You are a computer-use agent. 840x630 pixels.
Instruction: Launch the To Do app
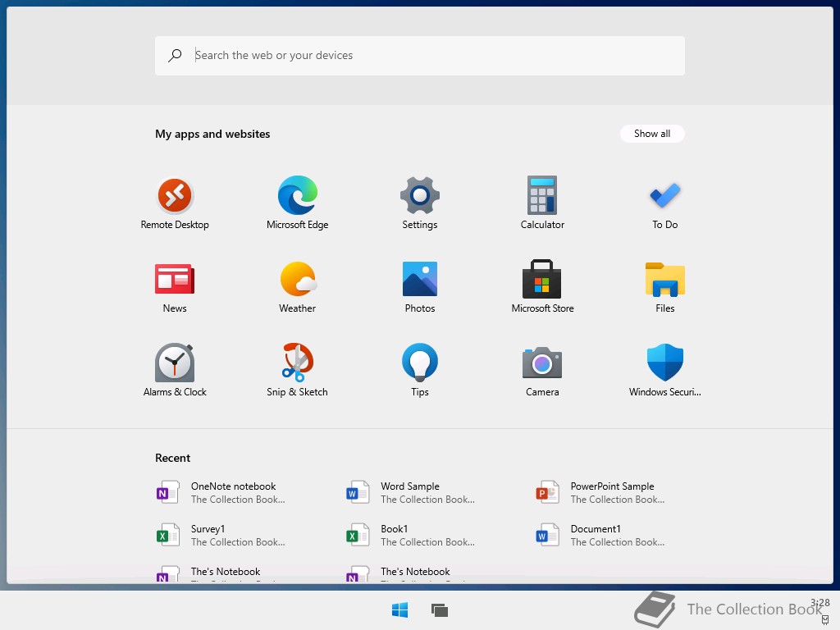(x=664, y=203)
